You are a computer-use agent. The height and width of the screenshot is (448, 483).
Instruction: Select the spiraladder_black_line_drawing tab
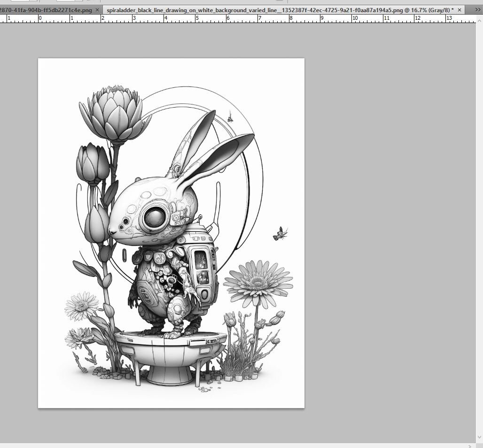280,10
